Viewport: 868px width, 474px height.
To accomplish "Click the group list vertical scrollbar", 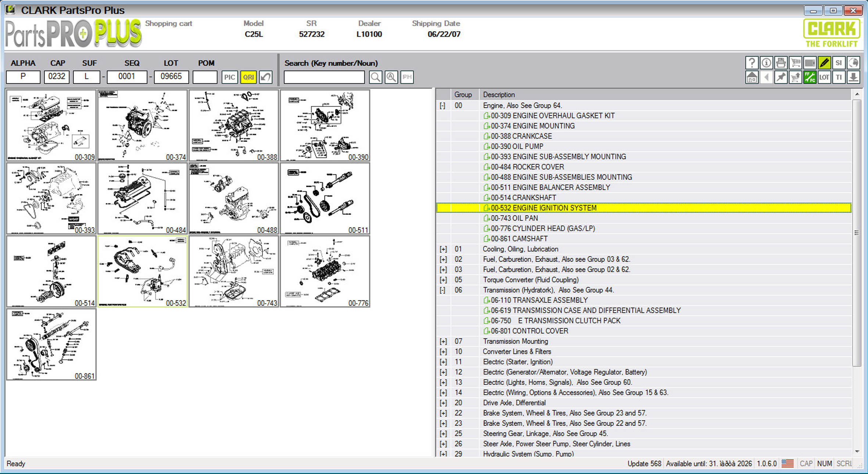I will (x=857, y=233).
